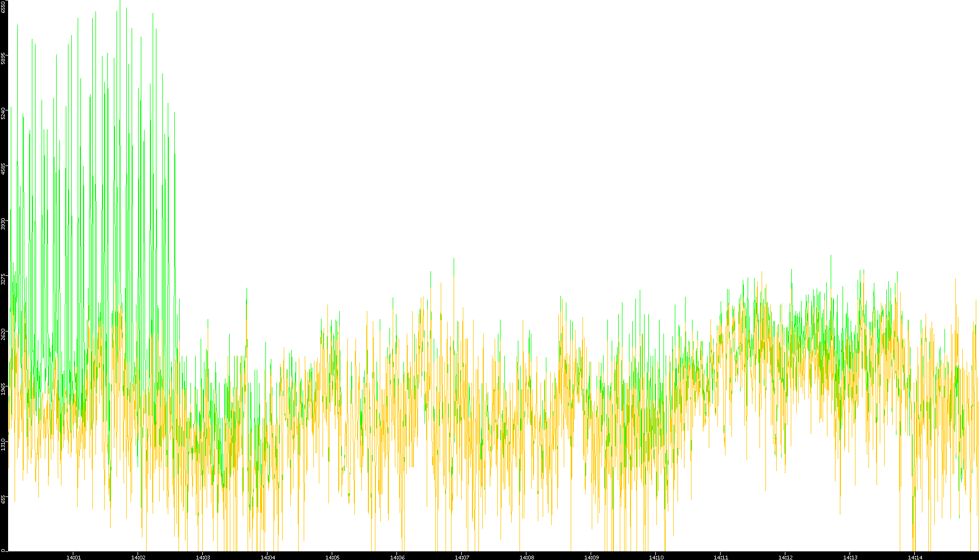Viewport: 979px width, 560px height.
Task: Click the 2620 y-axis value label
Action: (x=3, y=334)
